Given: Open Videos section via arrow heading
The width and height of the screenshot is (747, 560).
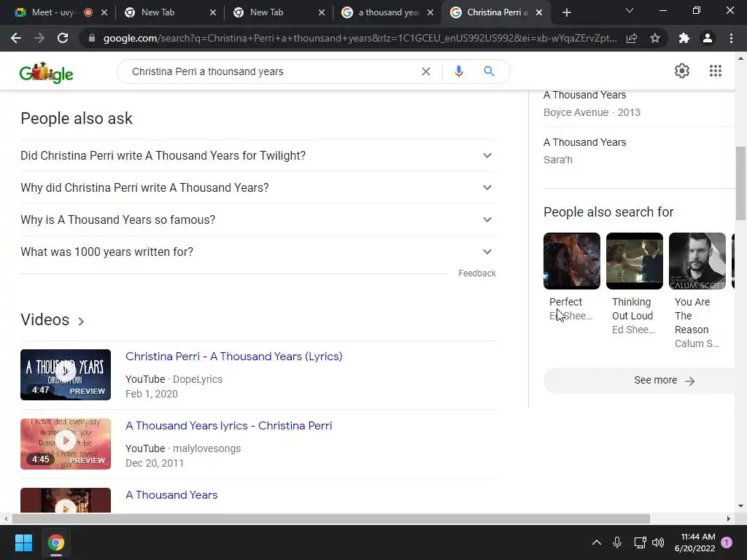Looking at the screenshot, I should tap(53, 320).
